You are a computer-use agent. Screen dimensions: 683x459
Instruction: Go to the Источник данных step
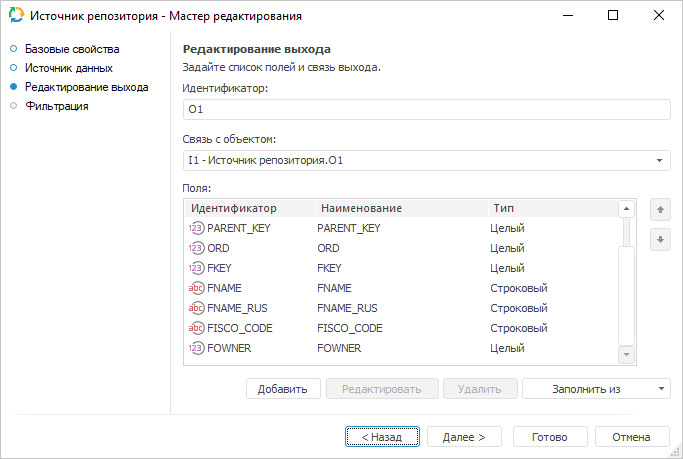68,68
